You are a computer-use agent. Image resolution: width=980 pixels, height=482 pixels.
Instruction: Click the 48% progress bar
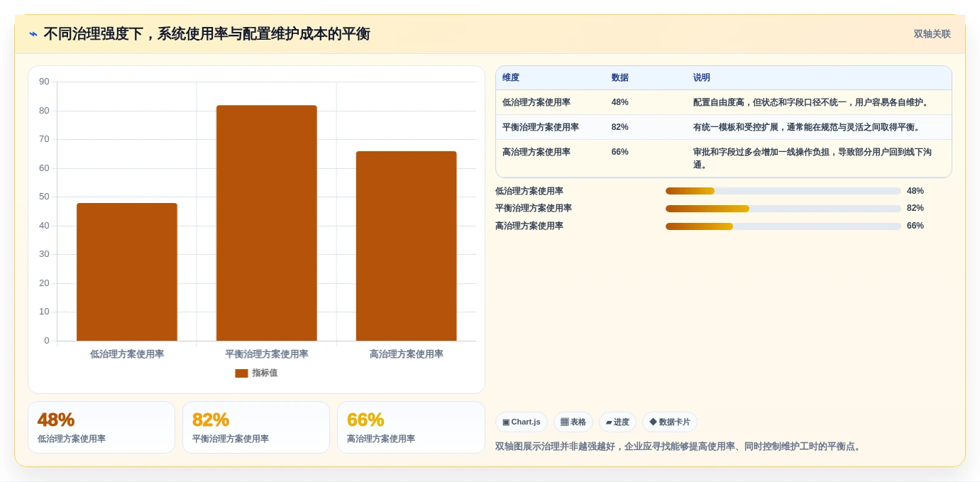(x=783, y=191)
